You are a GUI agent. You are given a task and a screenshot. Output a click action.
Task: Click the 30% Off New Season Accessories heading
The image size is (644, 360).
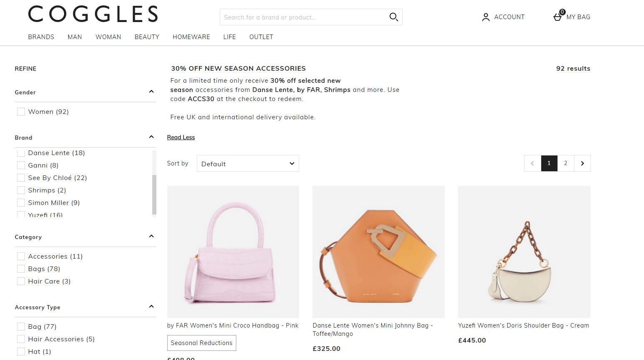tap(238, 69)
